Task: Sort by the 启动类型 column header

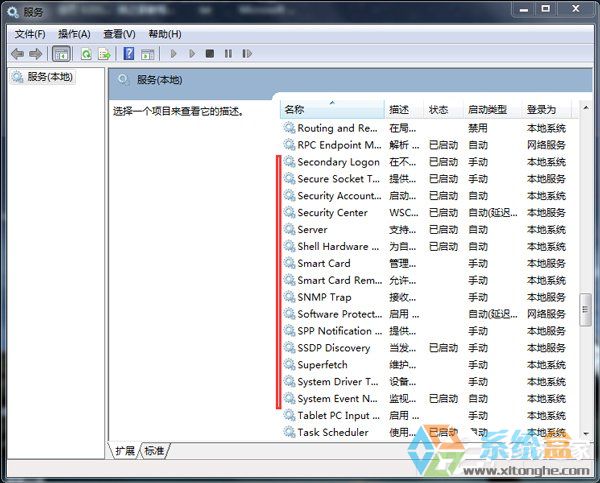Action: (x=492, y=110)
